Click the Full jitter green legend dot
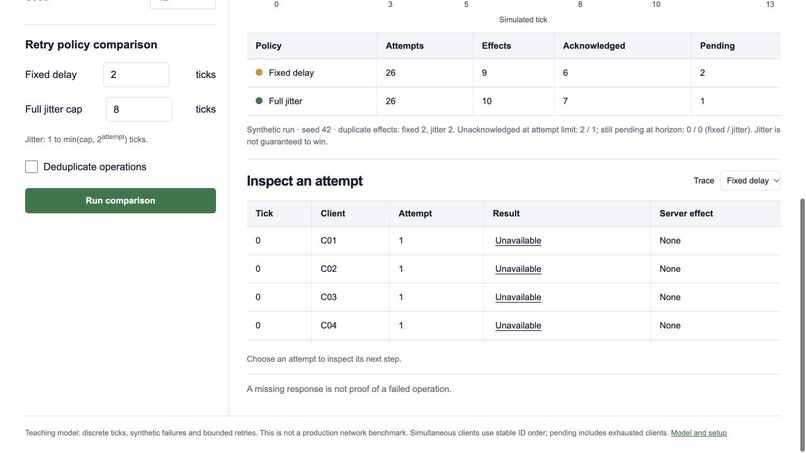 coord(259,101)
